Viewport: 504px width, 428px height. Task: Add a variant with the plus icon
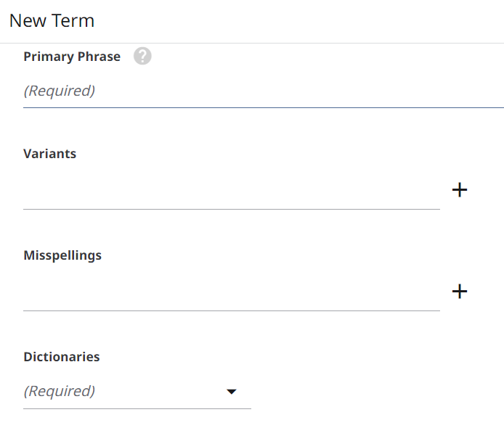pyautogui.click(x=460, y=190)
